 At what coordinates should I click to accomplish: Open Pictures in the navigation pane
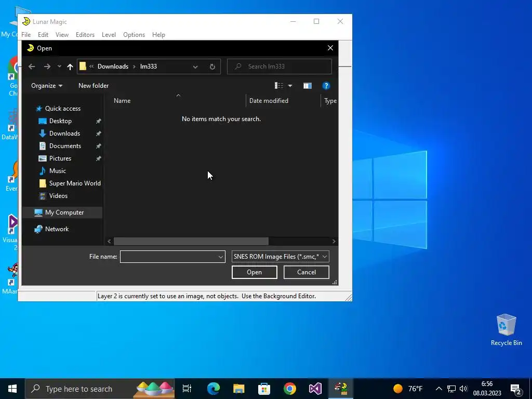click(60, 158)
